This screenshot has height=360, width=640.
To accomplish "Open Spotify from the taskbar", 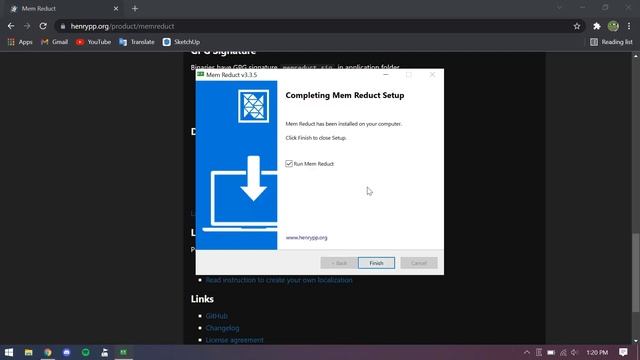I will (x=85, y=352).
